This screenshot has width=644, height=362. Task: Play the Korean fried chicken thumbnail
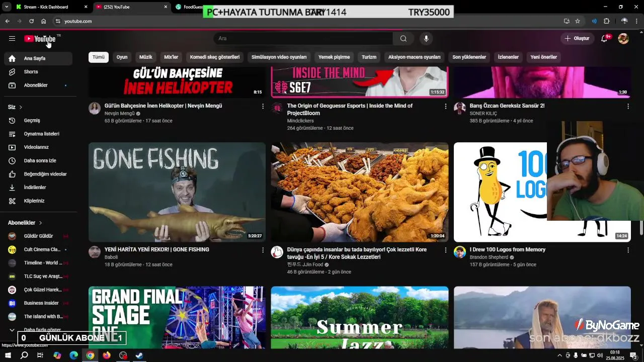tap(360, 192)
